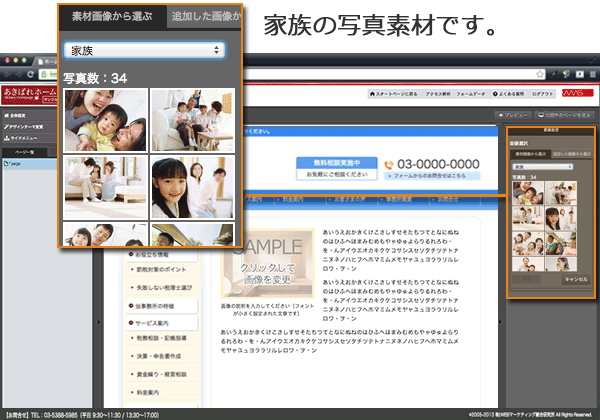Switch to the 素材画像から選ぶ tab
The width and height of the screenshot is (600, 420).
107,17
